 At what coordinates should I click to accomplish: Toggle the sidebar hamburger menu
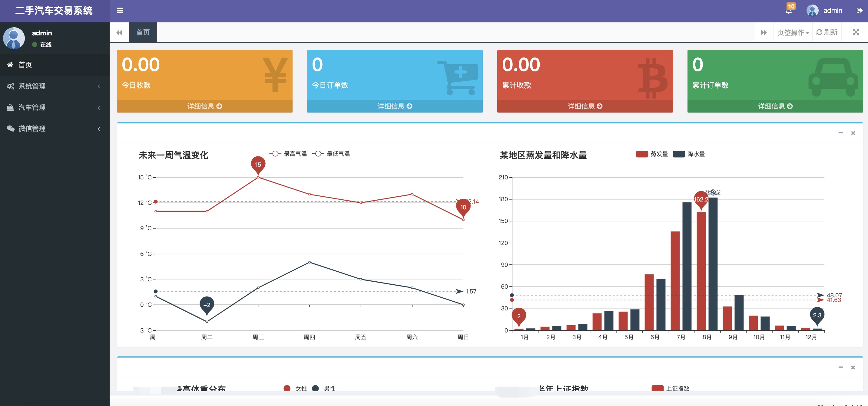click(x=120, y=10)
